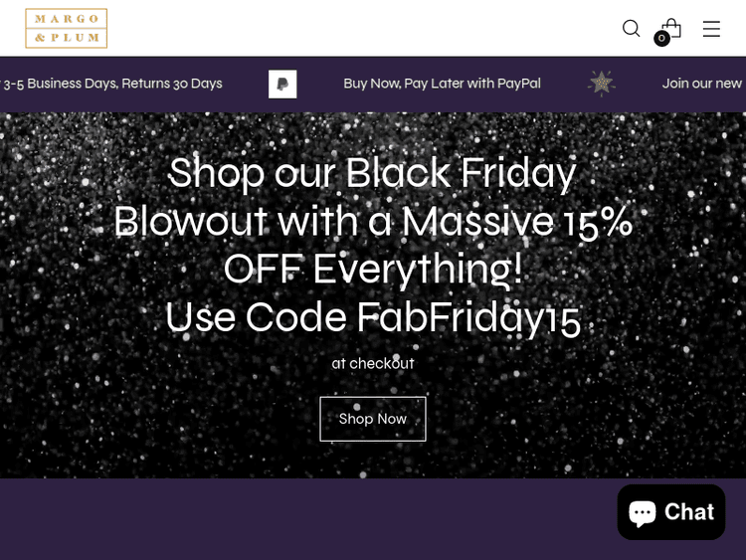The height and width of the screenshot is (560, 746).
Task: Click the Use Code FabFriday15 text
Action: pos(372,317)
